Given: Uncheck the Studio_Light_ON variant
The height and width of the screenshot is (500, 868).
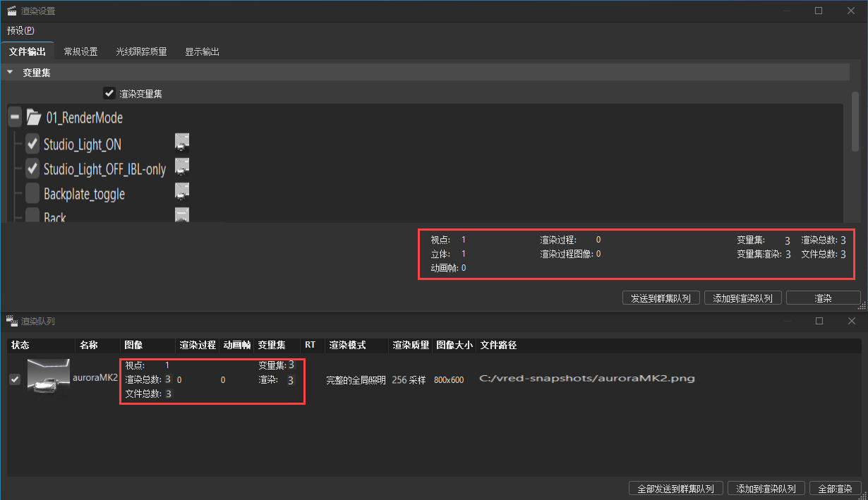Looking at the screenshot, I should point(32,144).
